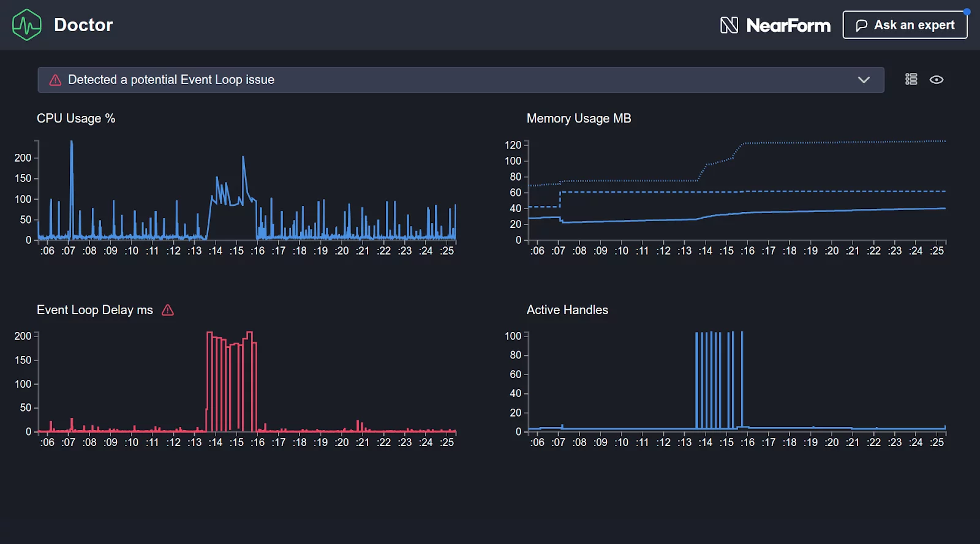980x544 pixels.
Task: Click the Doctor title text
Action: [83, 25]
